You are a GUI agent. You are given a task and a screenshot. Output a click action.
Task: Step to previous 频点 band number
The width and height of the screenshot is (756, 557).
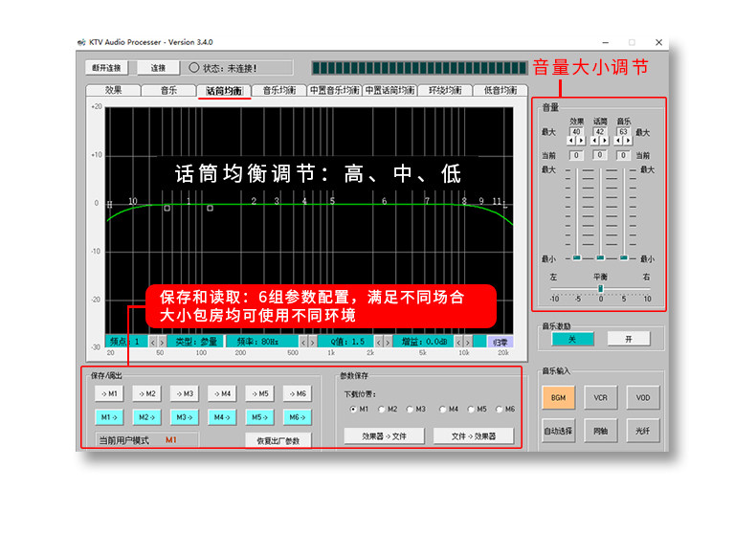153,342
